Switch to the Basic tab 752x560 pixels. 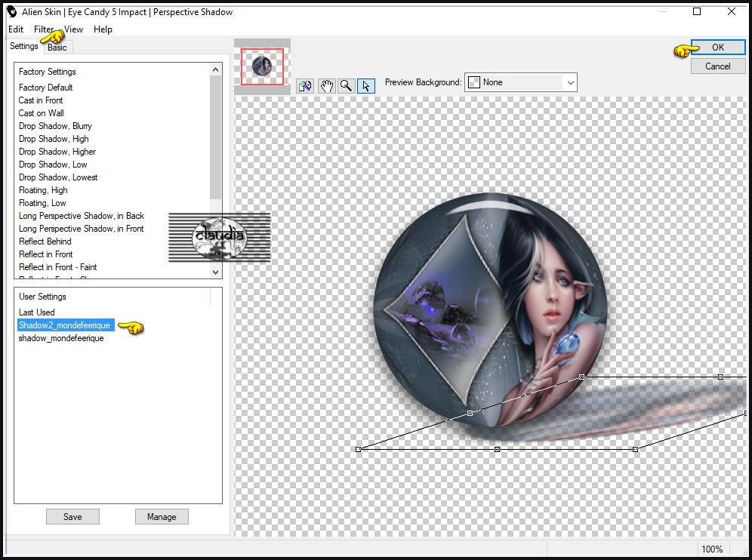point(57,48)
